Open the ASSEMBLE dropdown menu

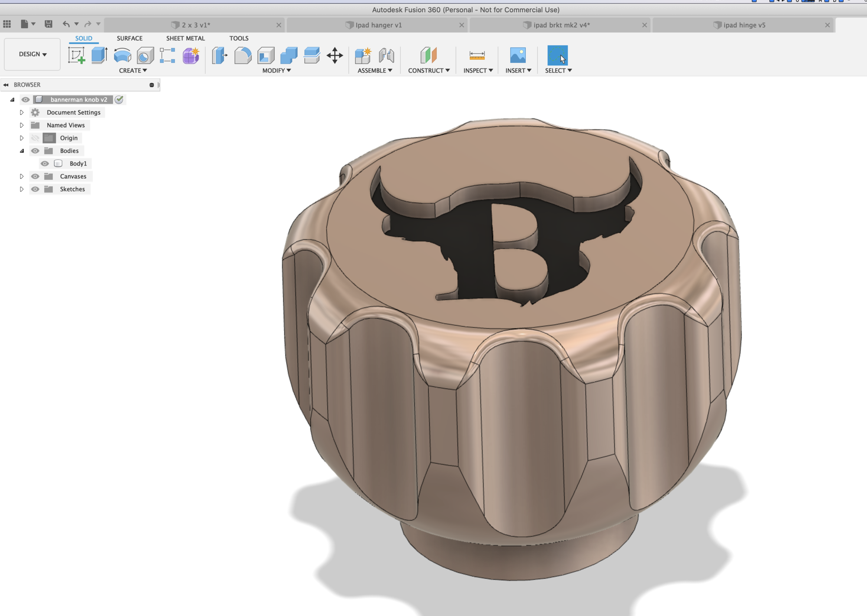click(375, 70)
